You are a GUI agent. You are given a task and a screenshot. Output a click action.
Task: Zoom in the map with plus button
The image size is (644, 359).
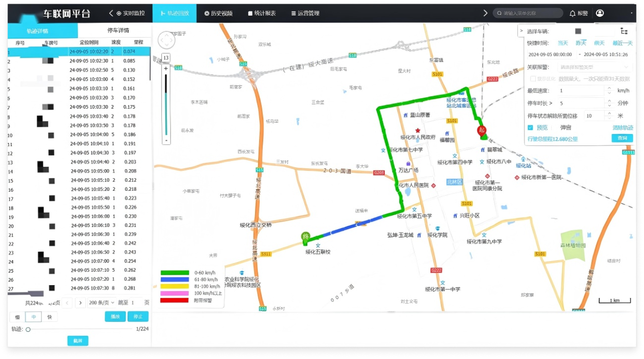[166, 69]
